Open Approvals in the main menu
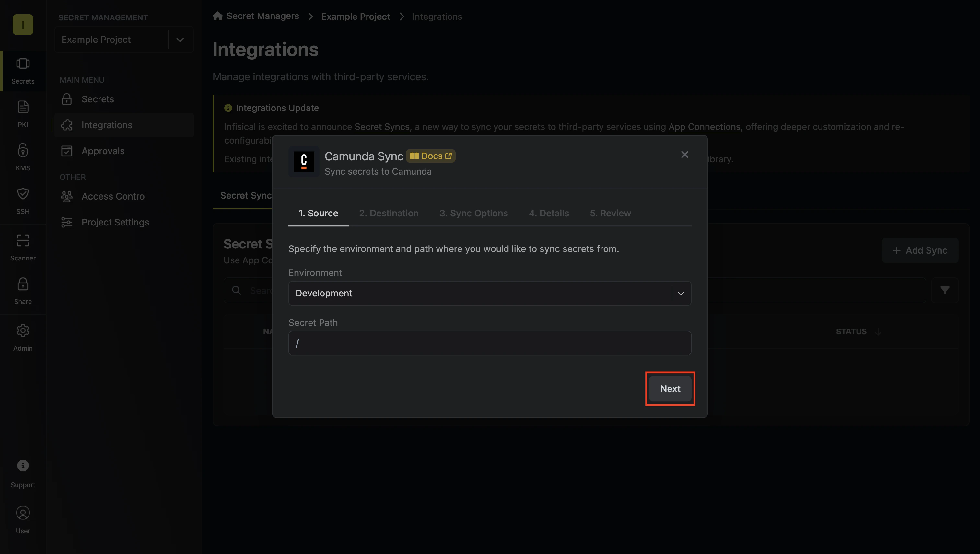Viewport: 980px width, 554px height. click(x=124, y=151)
